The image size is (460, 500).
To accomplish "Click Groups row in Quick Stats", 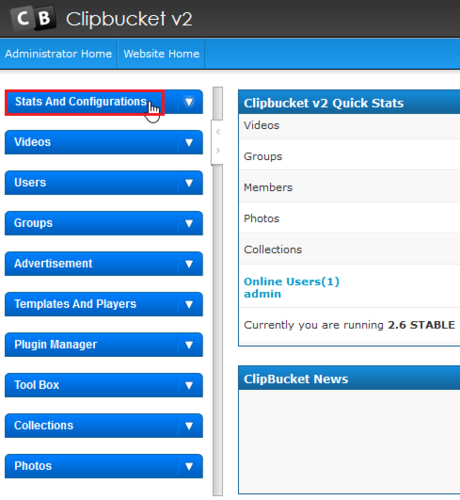I will pyautogui.click(x=349, y=156).
